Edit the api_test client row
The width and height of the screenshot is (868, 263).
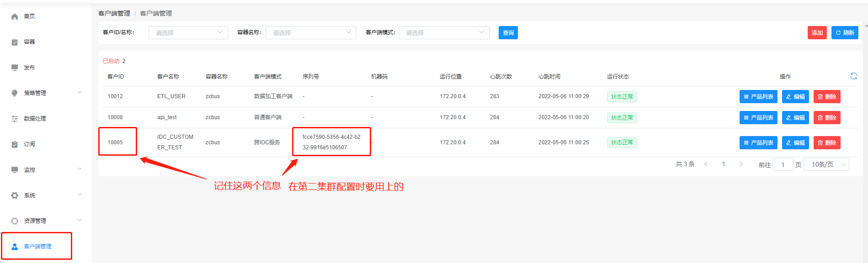(795, 118)
